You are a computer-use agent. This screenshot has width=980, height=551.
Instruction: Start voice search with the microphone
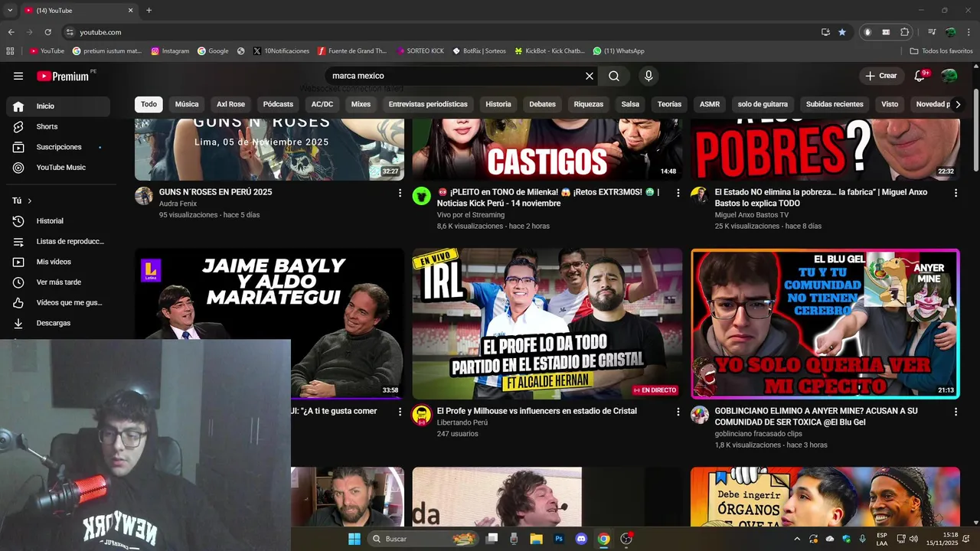pos(648,76)
